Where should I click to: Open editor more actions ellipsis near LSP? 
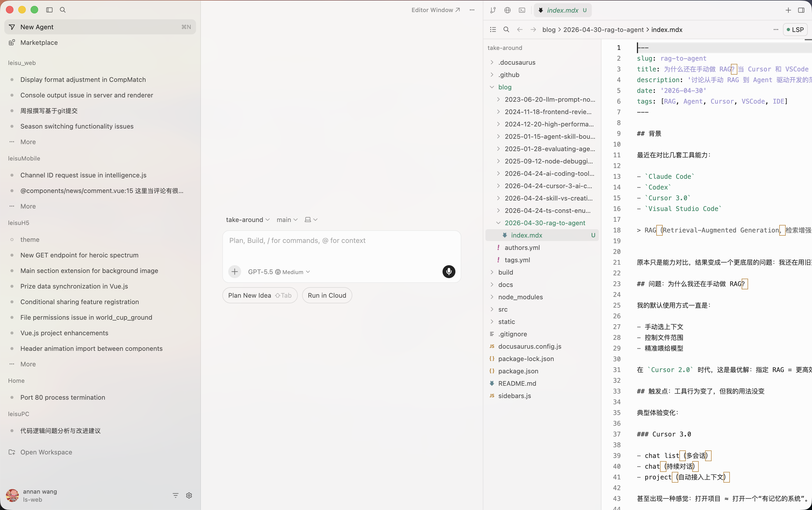tap(776, 30)
